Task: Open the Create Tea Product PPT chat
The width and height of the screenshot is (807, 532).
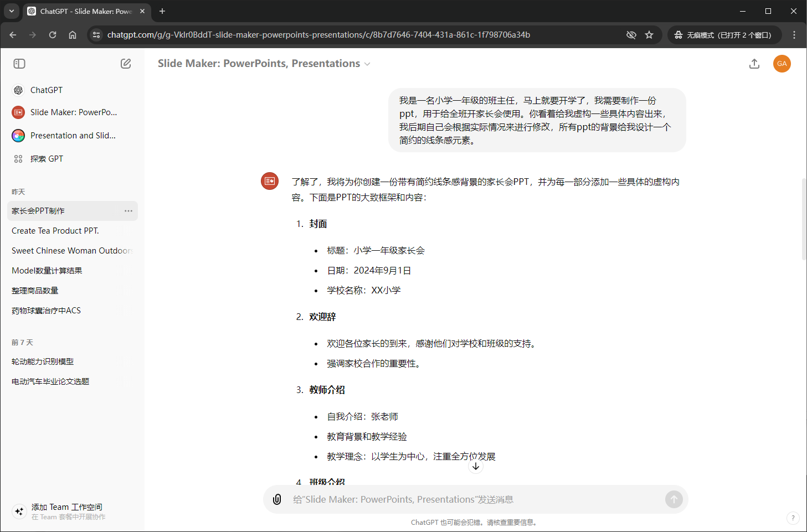Action: (x=55, y=231)
